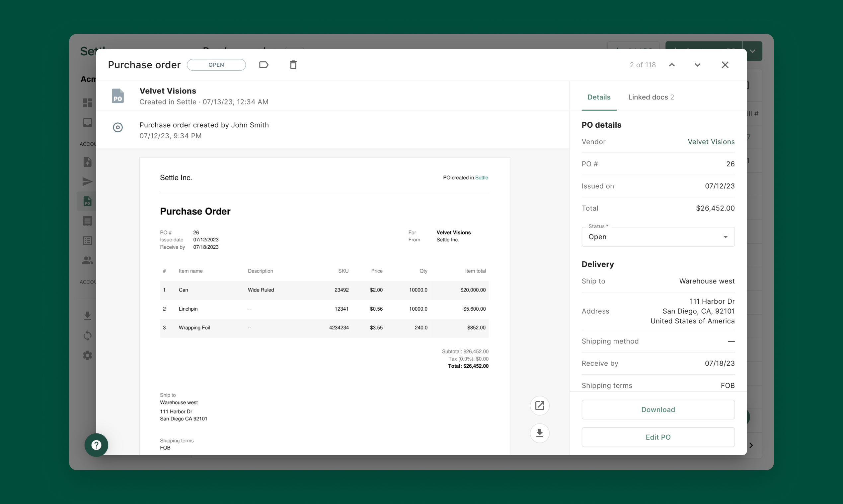This screenshot has width=843, height=504.
Task: Click next page arrow in background table
Action: pyautogui.click(x=751, y=445)
